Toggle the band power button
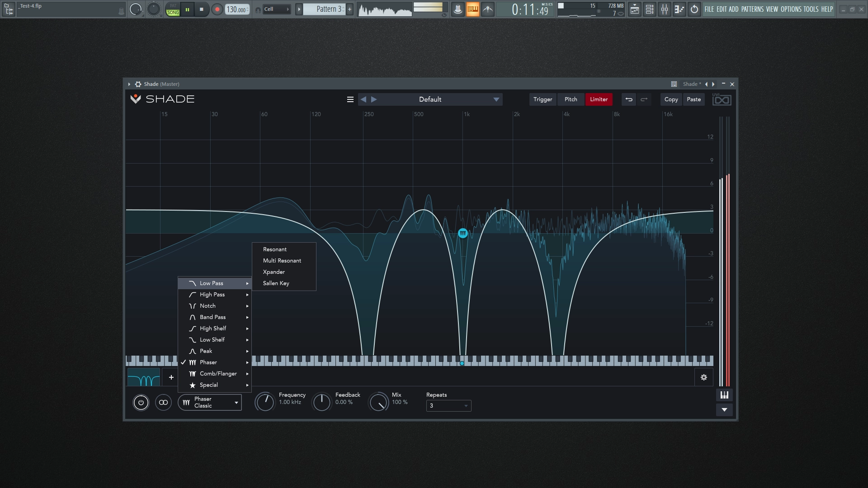The image size is (868, 488). pos(141,402)
